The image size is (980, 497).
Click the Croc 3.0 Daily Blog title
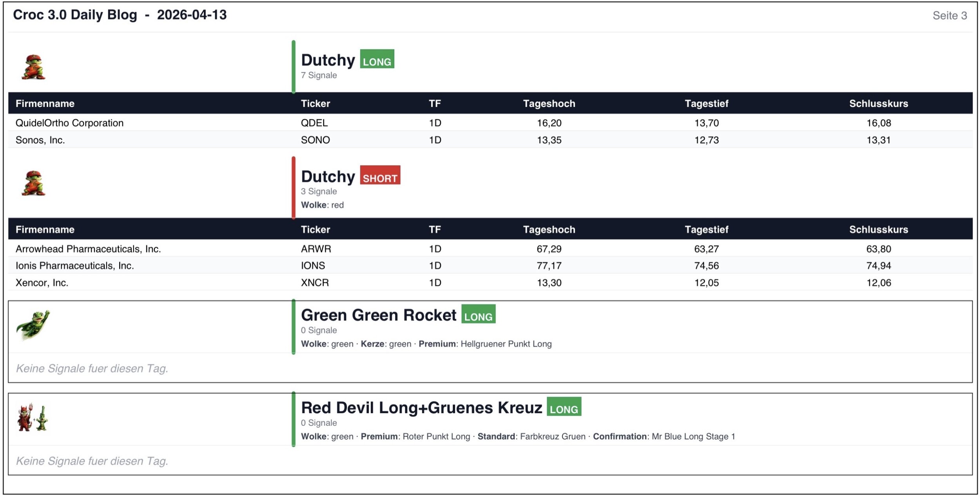click(75, 15)
